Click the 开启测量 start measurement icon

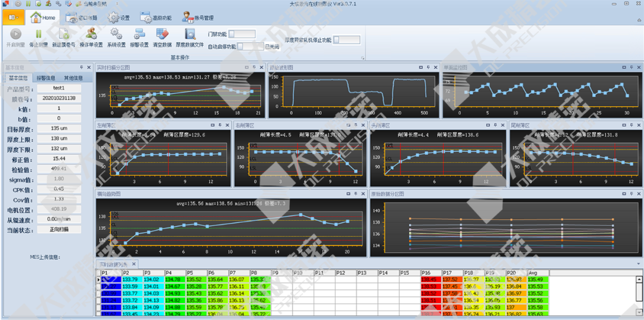pyautogui.click(x=16, y=35)
